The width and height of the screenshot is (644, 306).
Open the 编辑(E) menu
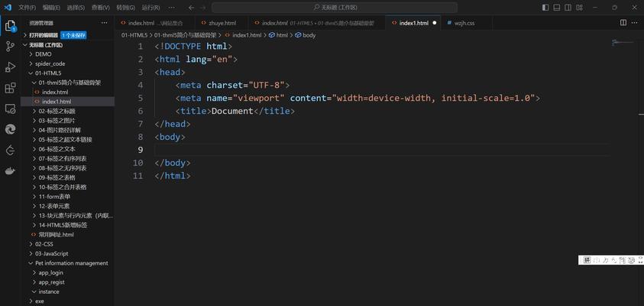pos(51,8)
